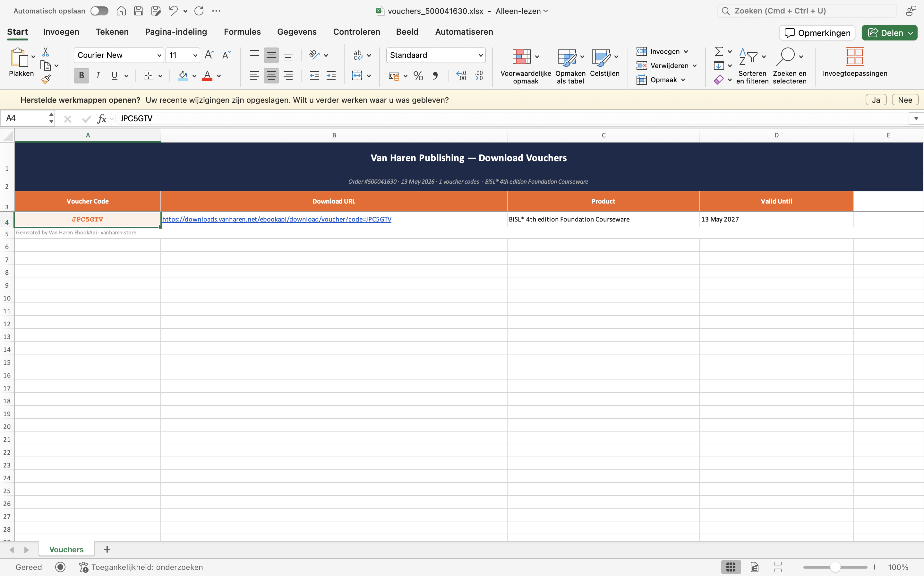The height and width of the screenshot is (576, 924).
Task: Toggle Italic formatting button
Action: (98, 76)
